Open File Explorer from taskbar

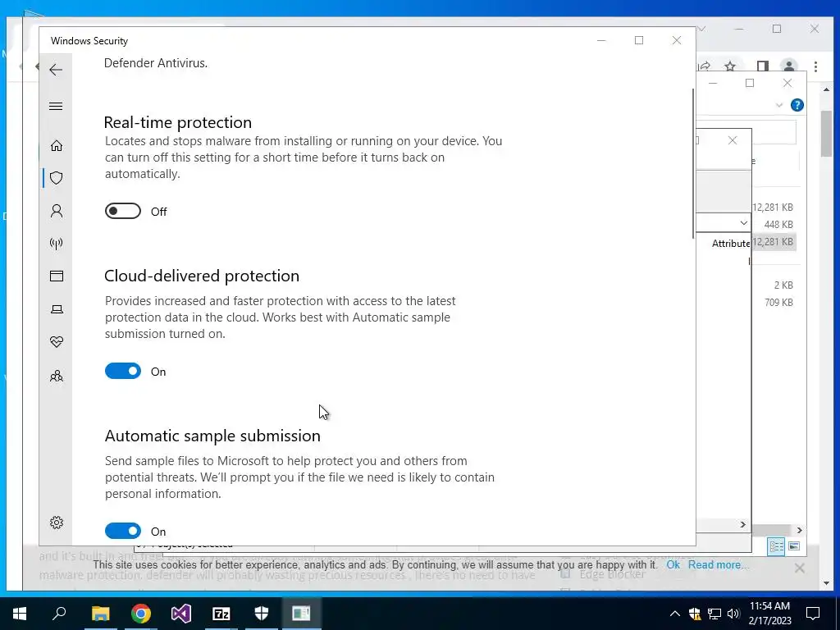click(x=100, y=614)
